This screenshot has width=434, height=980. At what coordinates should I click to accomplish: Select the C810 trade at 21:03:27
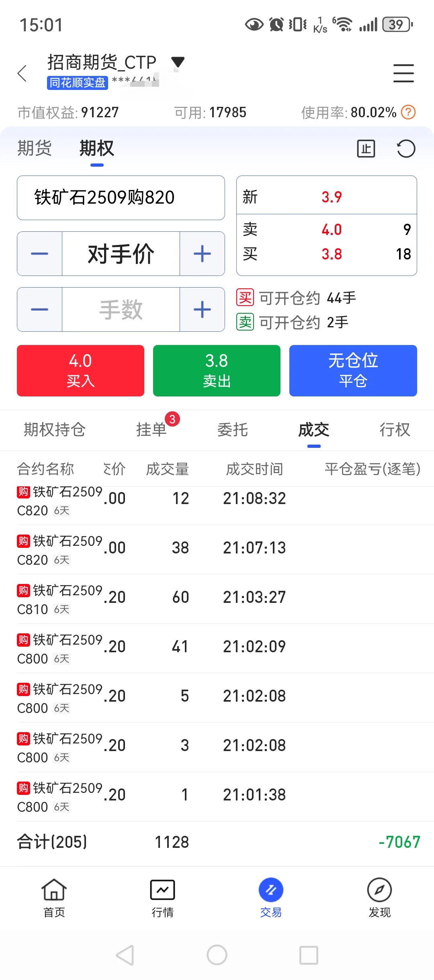click(x=217, y=599)
